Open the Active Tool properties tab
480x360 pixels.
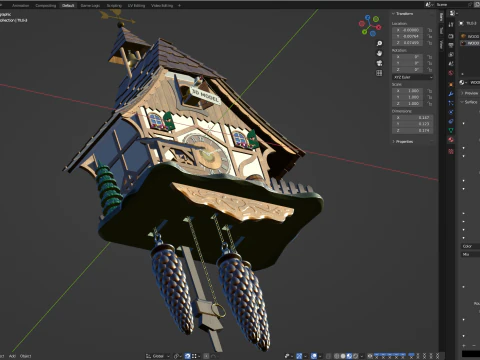(x=451, y=25)
